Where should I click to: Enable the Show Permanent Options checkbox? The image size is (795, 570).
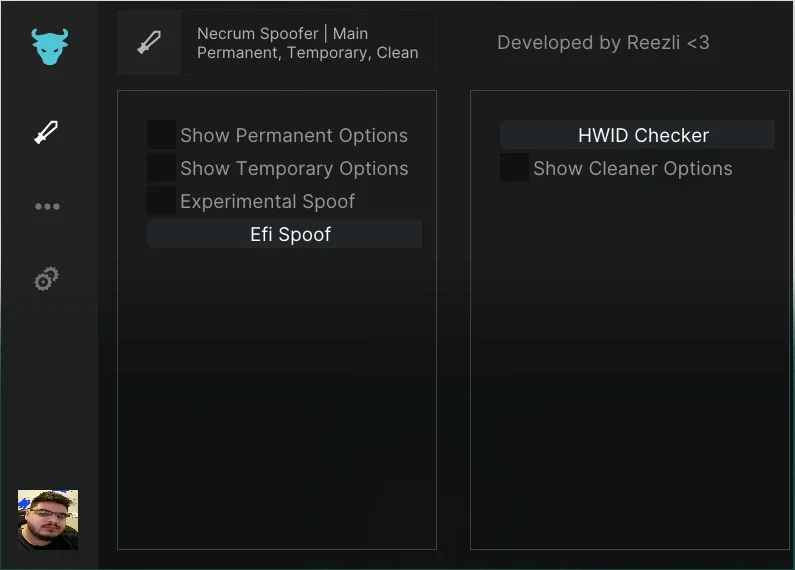pyautogui.click(x=161, y=135)
